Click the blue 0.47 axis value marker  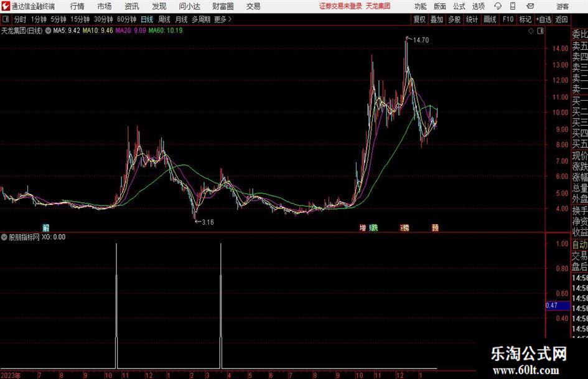(x=558, y=306)
